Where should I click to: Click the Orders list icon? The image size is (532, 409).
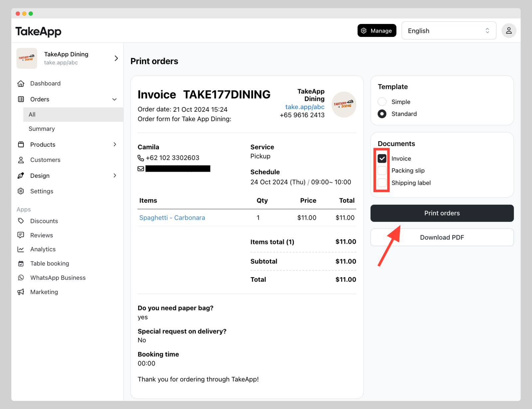pyautogui.click(x=21, y=99)
